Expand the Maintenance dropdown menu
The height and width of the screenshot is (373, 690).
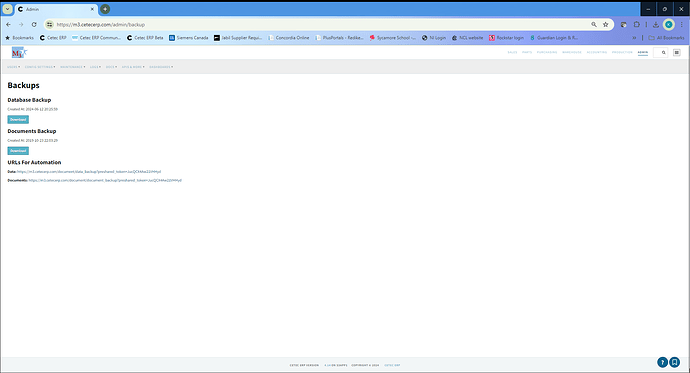[73, 67]
